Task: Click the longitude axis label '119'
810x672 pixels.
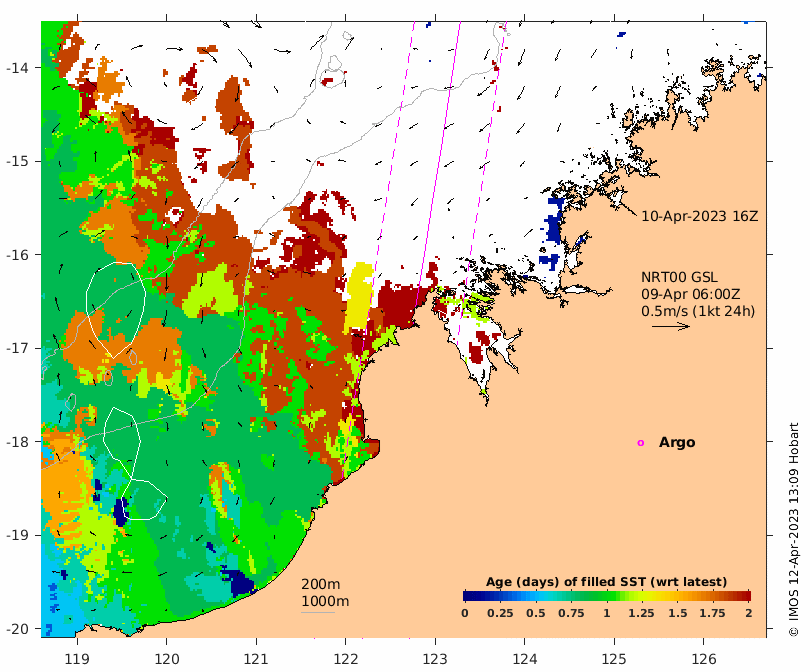Action: click(x=77, y=659)
